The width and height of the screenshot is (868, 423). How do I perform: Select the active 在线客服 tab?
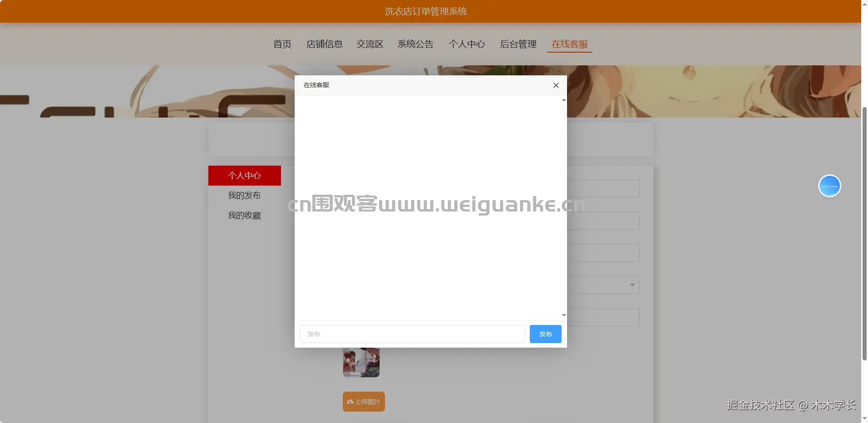pos(569,44)
